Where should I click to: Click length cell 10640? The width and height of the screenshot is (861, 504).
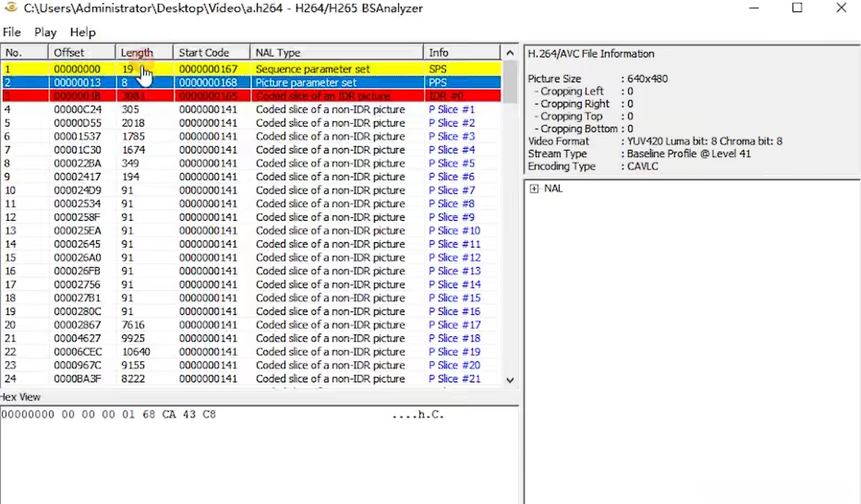136,352
